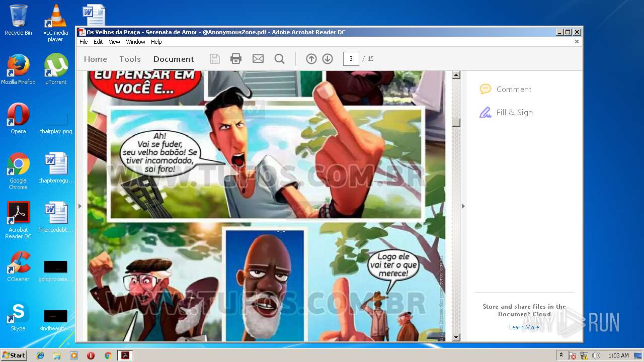Open the Window menu
Screen dimensions: 644x362
[135, 42]
